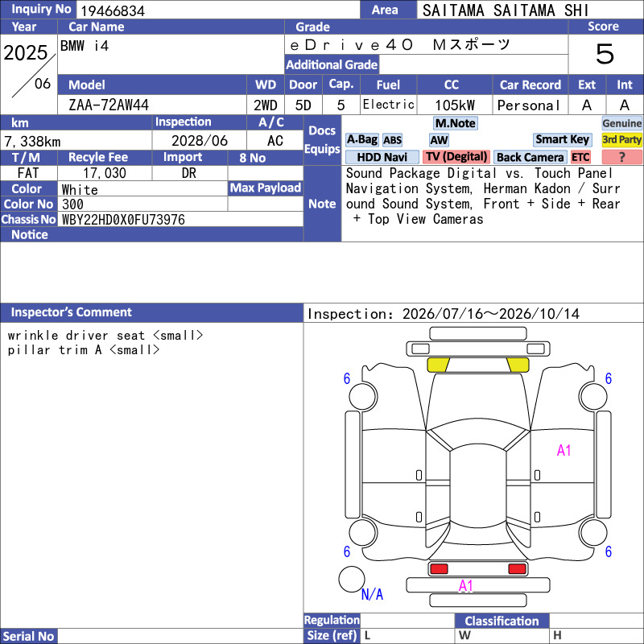Click the car name BMW i4

click(x=85, y=46)
